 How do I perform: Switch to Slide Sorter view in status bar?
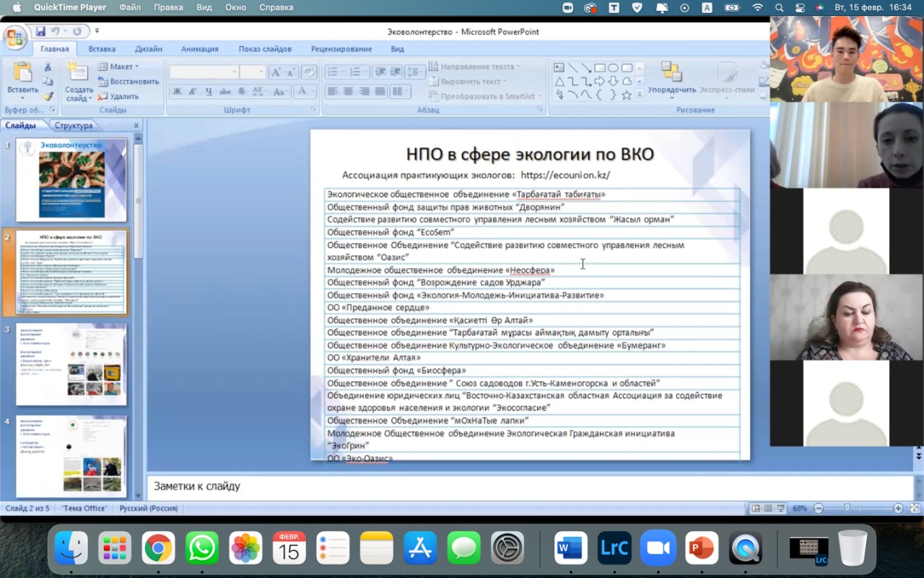(768, 508)
